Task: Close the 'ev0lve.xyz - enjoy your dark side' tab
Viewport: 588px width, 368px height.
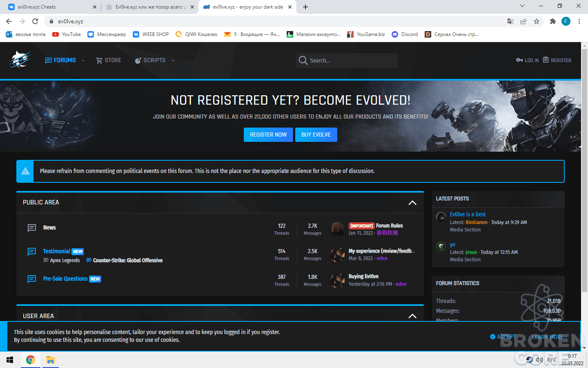Action: (290, 7)
